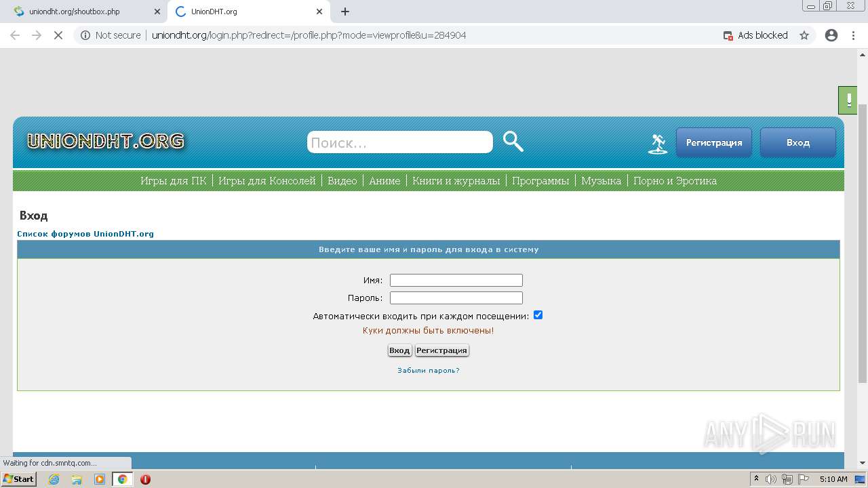Click the Action Center flag icon

pyautogui.click(x=803, y=479)
